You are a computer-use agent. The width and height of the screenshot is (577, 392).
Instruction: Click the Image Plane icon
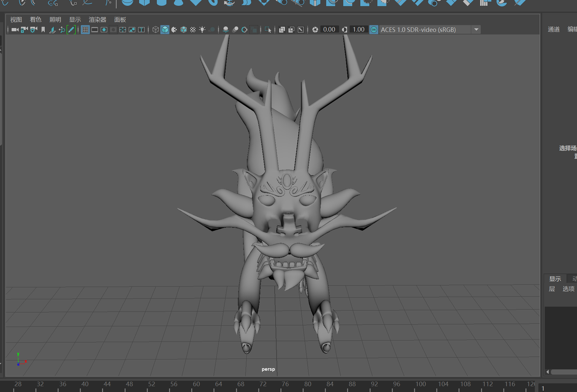tap(52, 30)
